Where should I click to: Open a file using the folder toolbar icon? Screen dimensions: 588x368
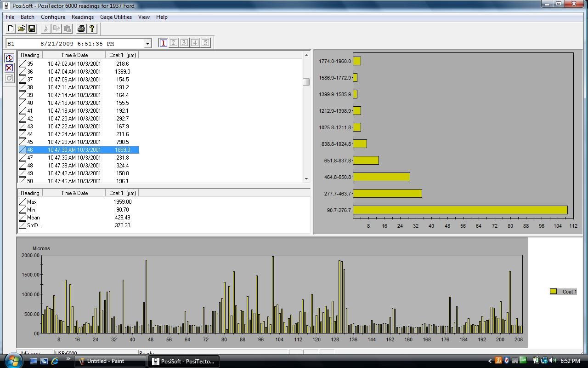tap(21, 29)
